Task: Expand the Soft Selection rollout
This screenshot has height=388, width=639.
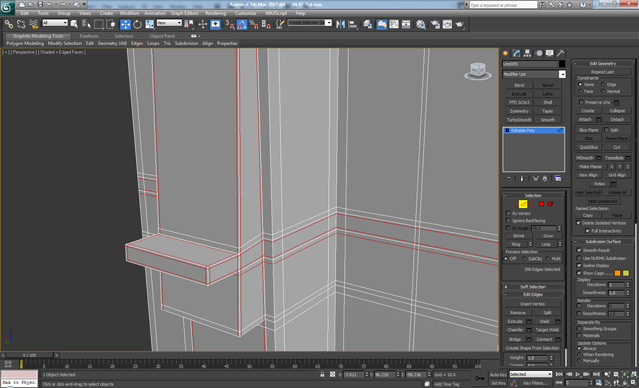Action: pyautogui.click(x=533, y=287)
